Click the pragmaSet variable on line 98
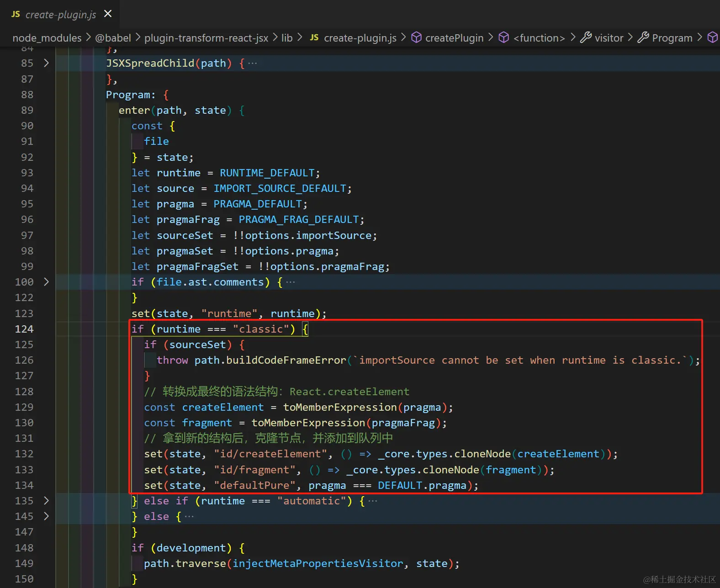 point(185,251)
